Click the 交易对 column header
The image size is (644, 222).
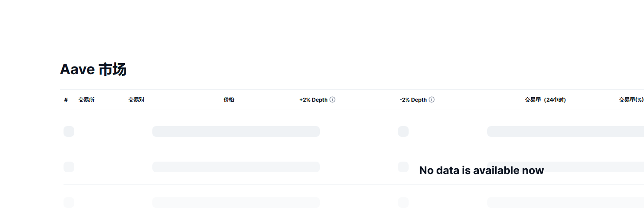pos(136,100)
